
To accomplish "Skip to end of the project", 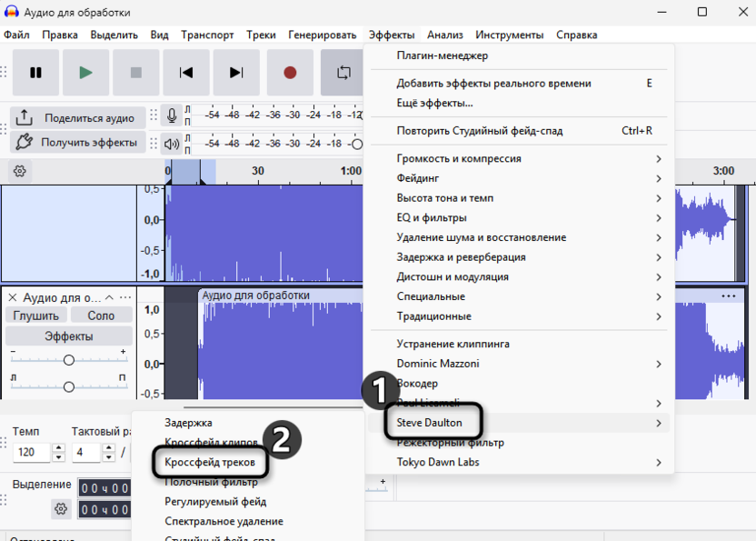I will point(236,73).
